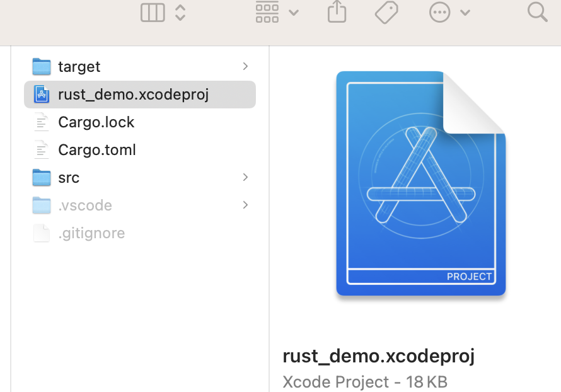Click the Share toolbar icon
This screenshot has width=561, height=392.
pyautogui.click(x=337, y=12)
